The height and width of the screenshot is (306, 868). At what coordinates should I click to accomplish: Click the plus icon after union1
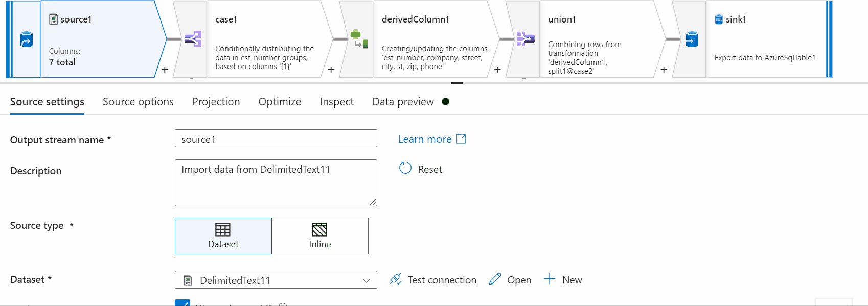click(x=664, y=70)
